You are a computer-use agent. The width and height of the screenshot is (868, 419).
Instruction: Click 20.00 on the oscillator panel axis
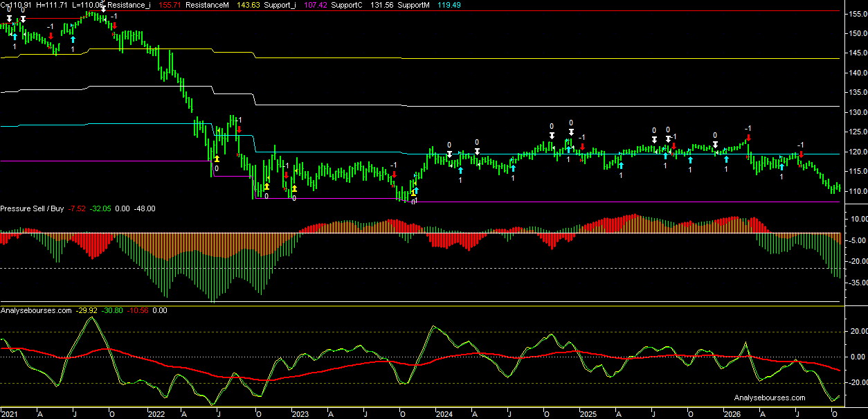click(858, 332)
